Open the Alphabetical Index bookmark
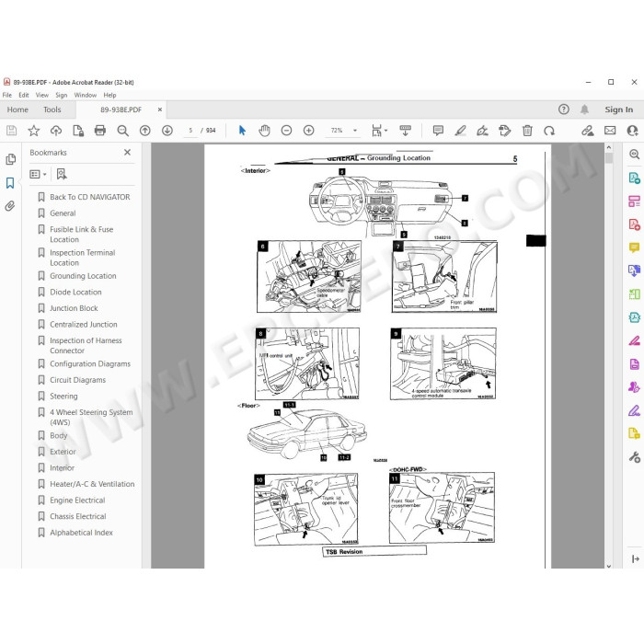This screenshot has width=644, height=644. point(81,533)
